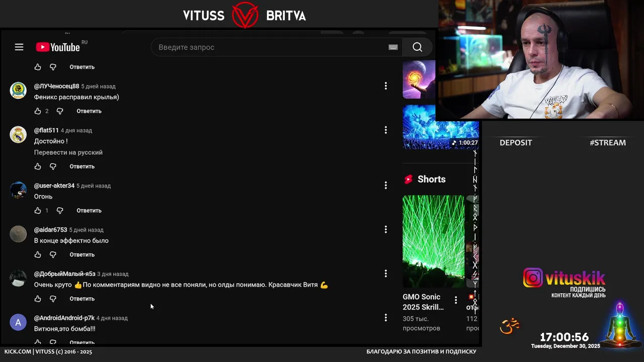Click the #STREAM label in stream overlay
Image resolution: width=644 pixels, height=362 pixels.
[x=608, y=143]
